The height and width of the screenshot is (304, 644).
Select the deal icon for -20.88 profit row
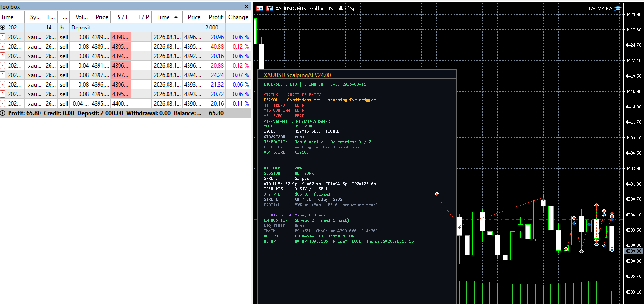[3, 65]
